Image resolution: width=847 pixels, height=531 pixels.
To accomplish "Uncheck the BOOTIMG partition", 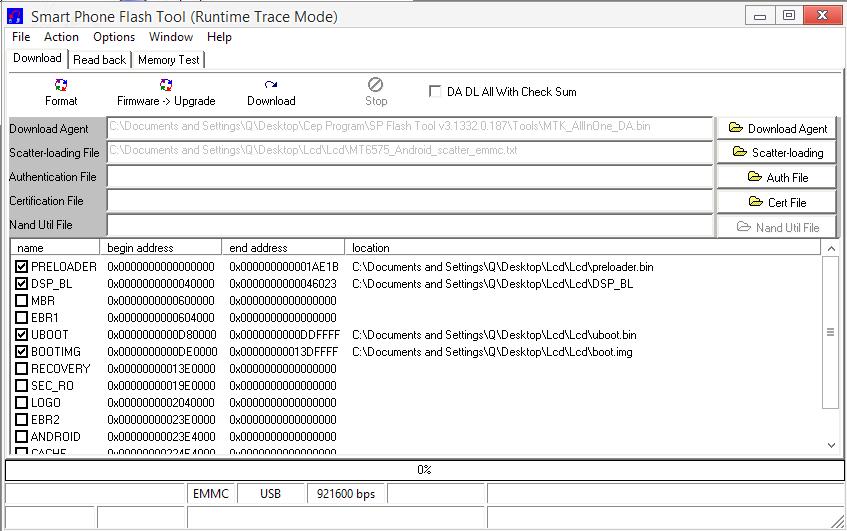I will (22, 352).
